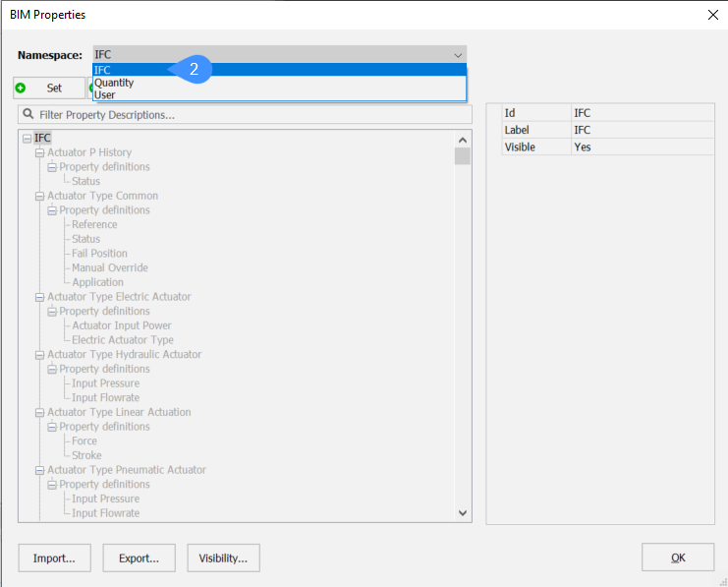Image resolution: width=728 pixels, height=587 pixels.
Task: Click the Export... button
Action: 139,558
